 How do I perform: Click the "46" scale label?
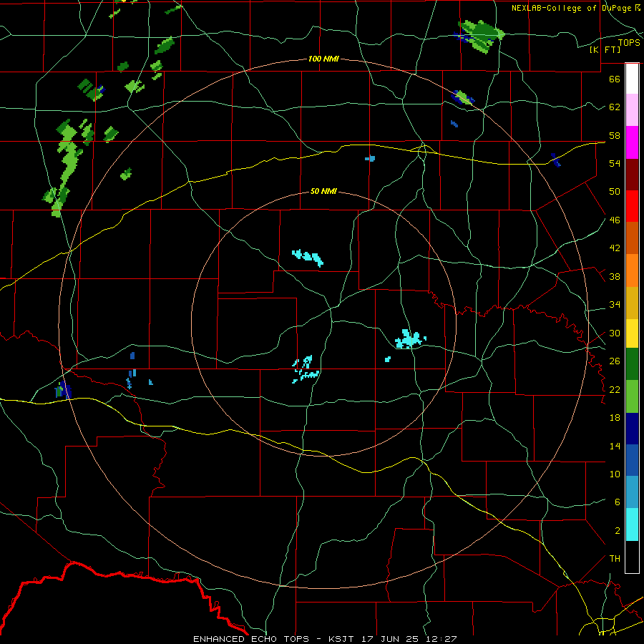[x=615, y=220]
